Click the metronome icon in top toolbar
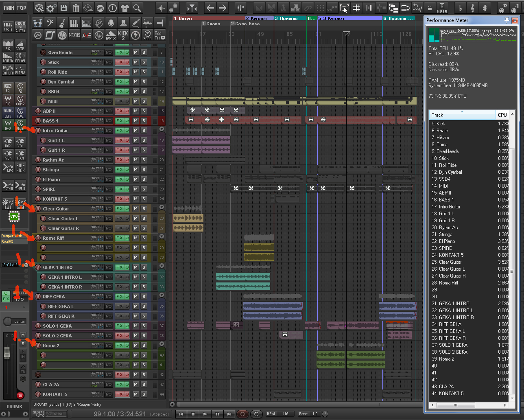524x420 pixels. pos(283,8)
